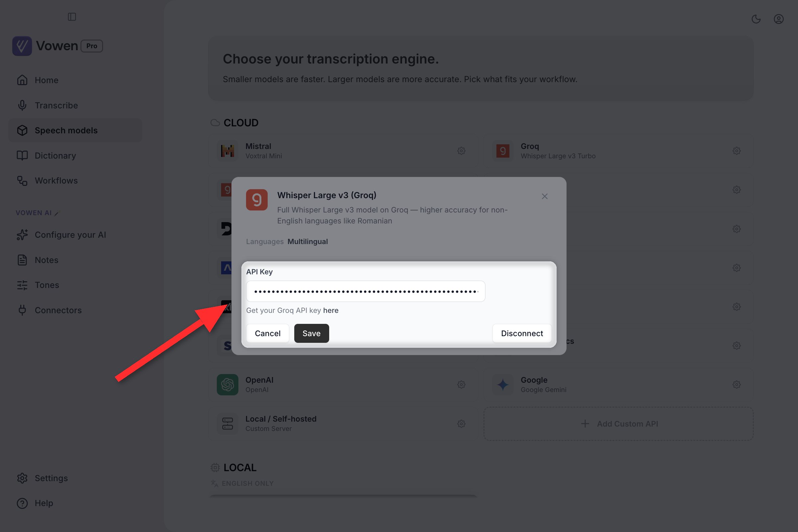Screen dimensions: 798x532
Task: Click the 'Multilingual' languages value
Action: click(307, 242)
